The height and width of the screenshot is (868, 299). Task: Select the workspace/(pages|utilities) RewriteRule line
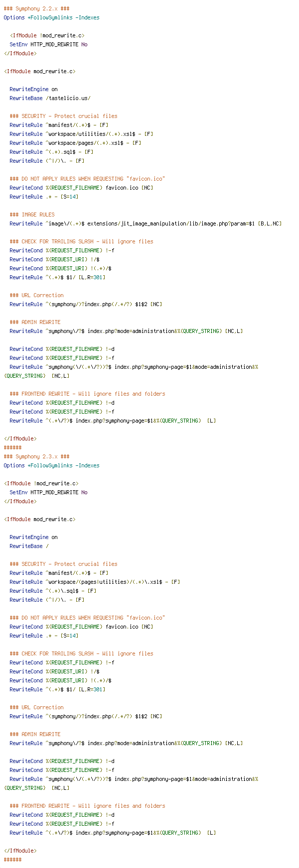(95, 582)
